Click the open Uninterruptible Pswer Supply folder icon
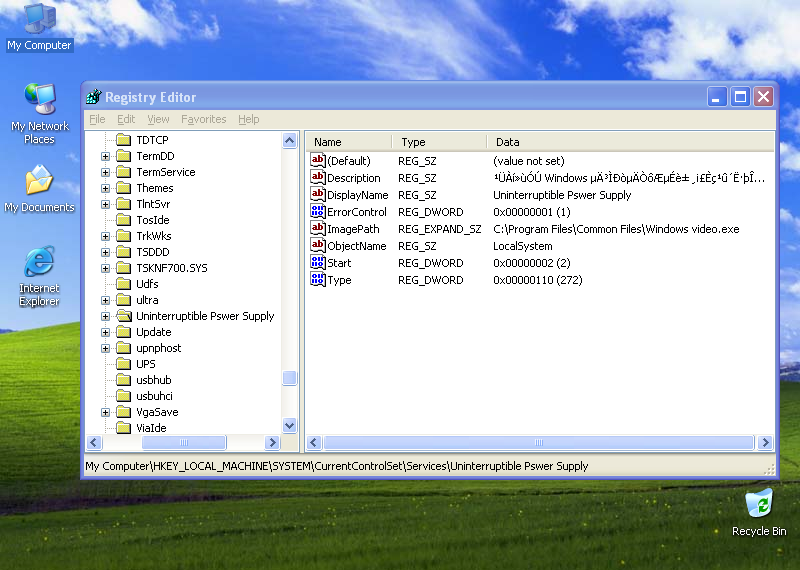This screenshot has height=570, width=800. pos(123,316)
